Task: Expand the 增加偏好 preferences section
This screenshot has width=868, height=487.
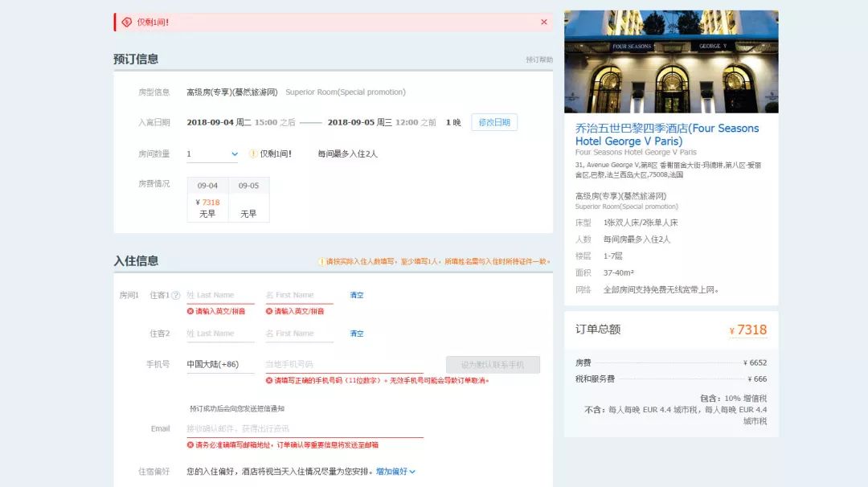Action: (x=395, y=472)
